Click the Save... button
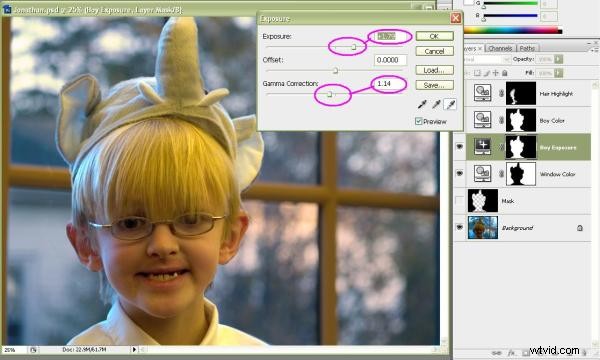 (434, 85)
